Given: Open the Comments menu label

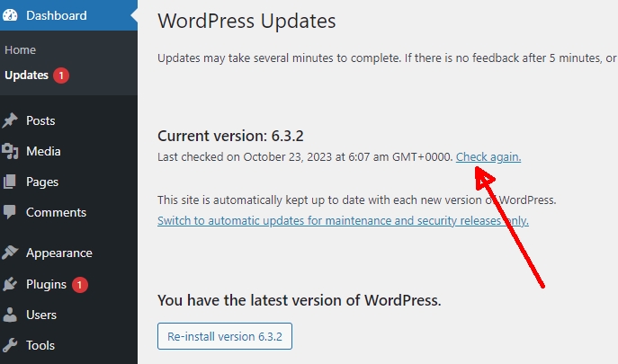Looking at the screenshot, I should coord(56,212).
